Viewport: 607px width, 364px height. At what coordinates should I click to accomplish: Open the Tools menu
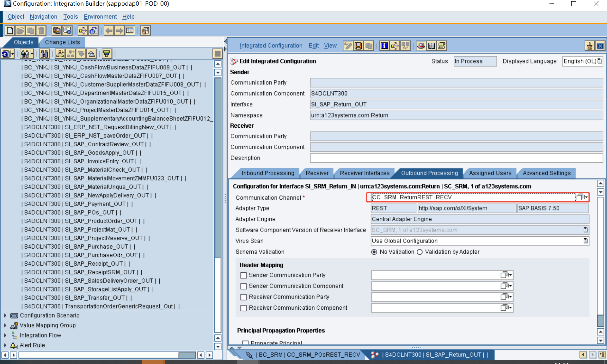71,17
